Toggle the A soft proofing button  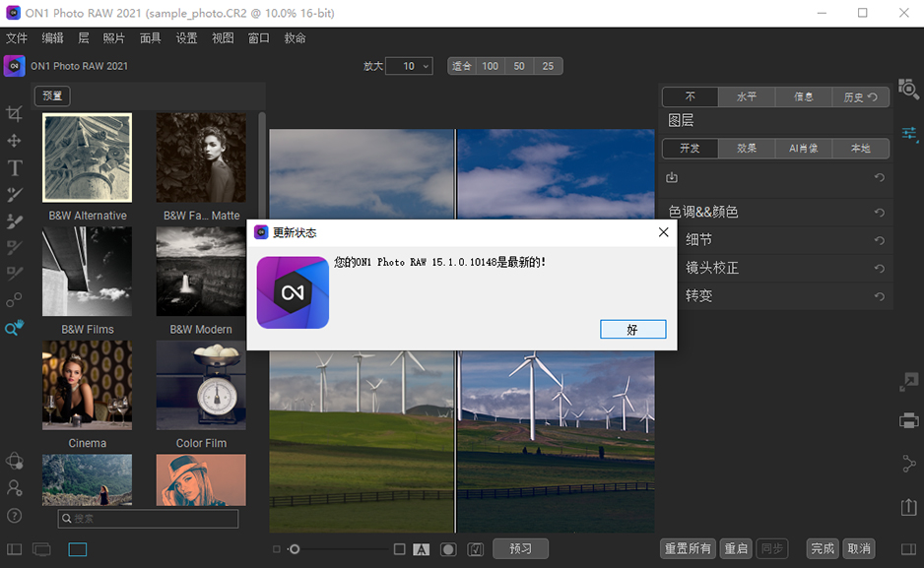421,549
